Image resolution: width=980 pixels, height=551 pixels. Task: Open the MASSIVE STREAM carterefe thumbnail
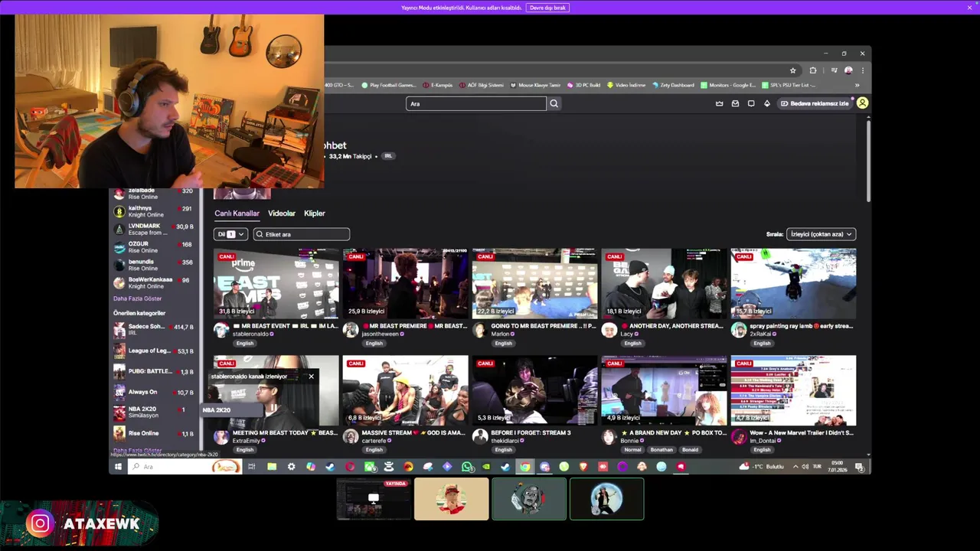tap(405, 390)
